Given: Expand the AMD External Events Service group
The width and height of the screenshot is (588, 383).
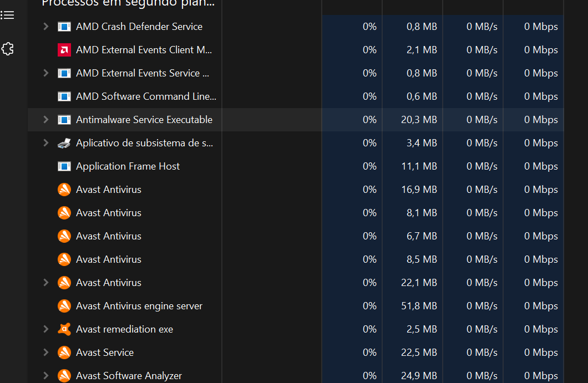Looking at the screenshot, I should (45, 73).
